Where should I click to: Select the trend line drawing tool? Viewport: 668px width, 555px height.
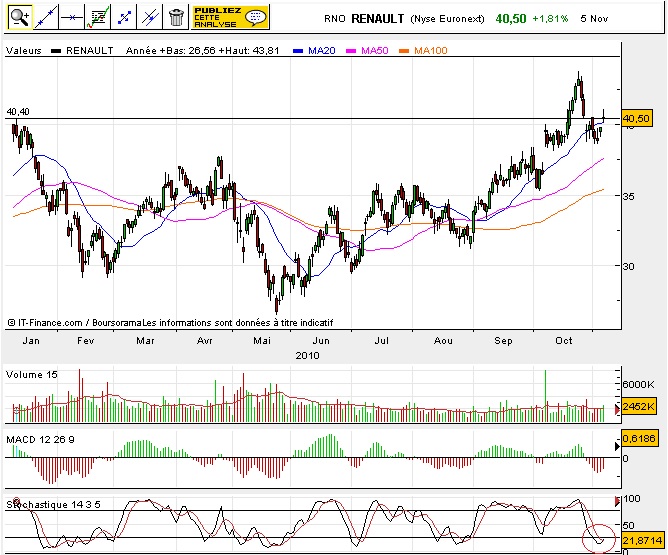click(46, 17)
